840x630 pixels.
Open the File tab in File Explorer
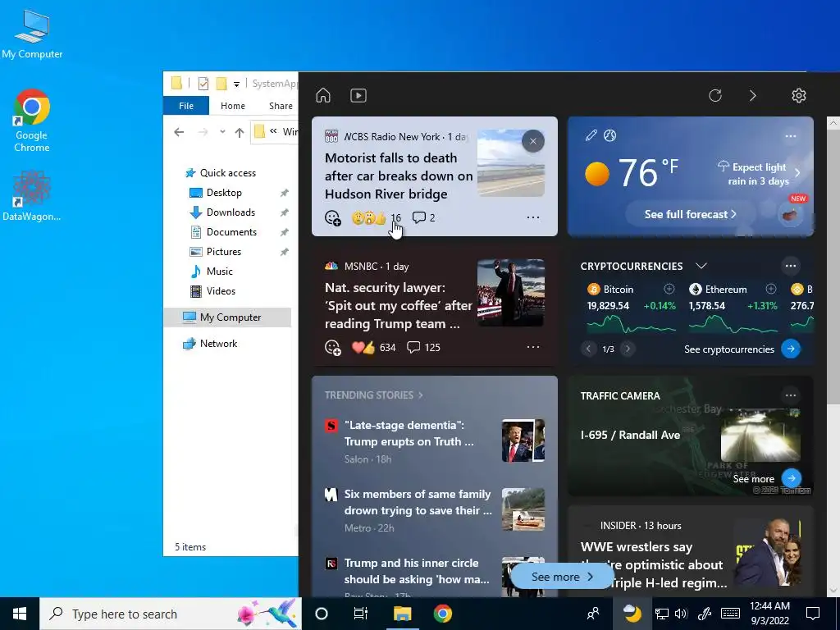[186, 106]
